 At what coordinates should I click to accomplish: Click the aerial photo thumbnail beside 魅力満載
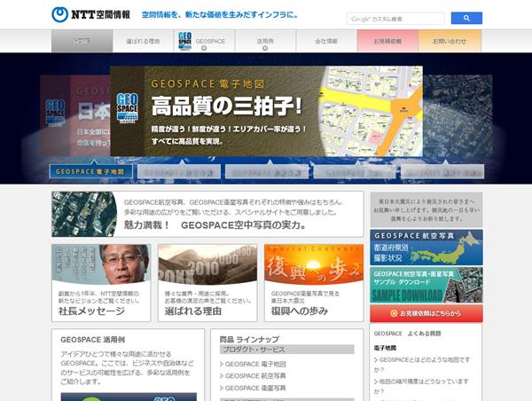tap(84, 214)
